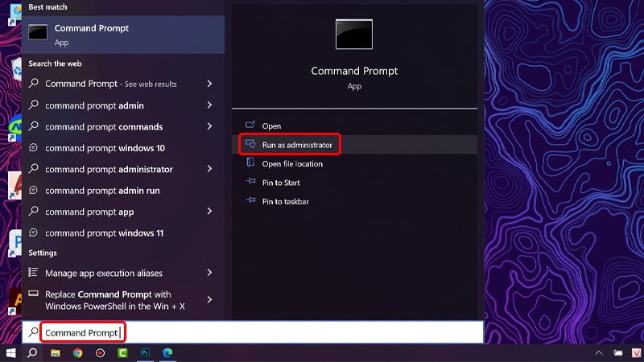
Task: Click the pin icon next to Pin to taskbar
Action: 250,200
